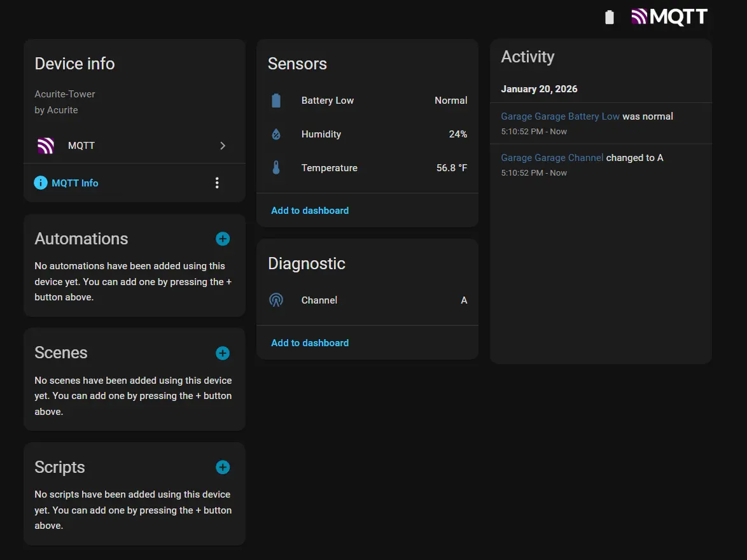This screenshot has width=747, height=560.
Task: Add a new scene with plus button
Action: (x=223, y=353)
